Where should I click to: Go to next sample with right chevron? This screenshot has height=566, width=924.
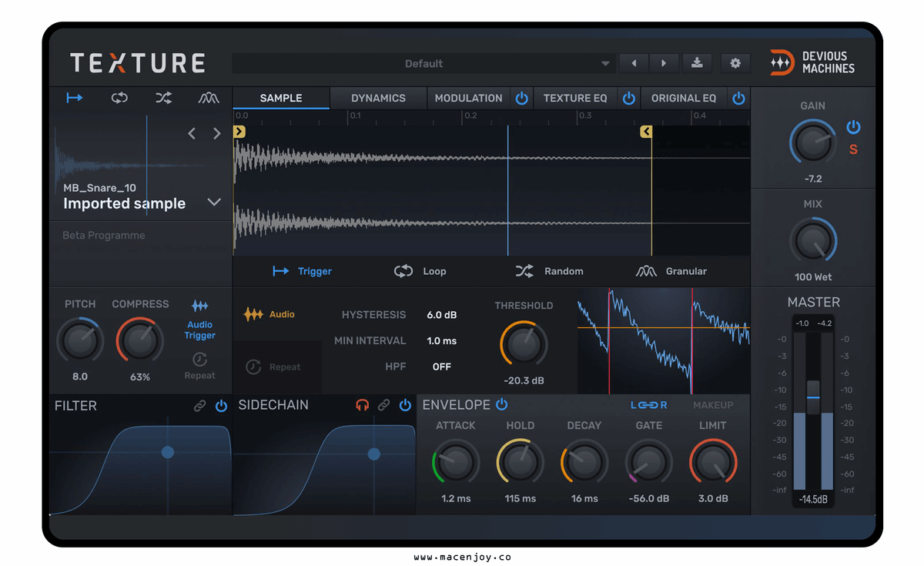pos(217,134)
